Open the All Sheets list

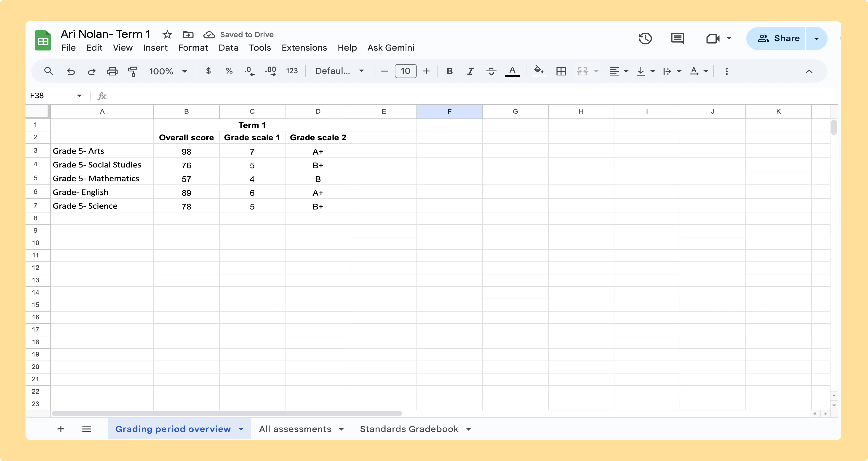87,429
